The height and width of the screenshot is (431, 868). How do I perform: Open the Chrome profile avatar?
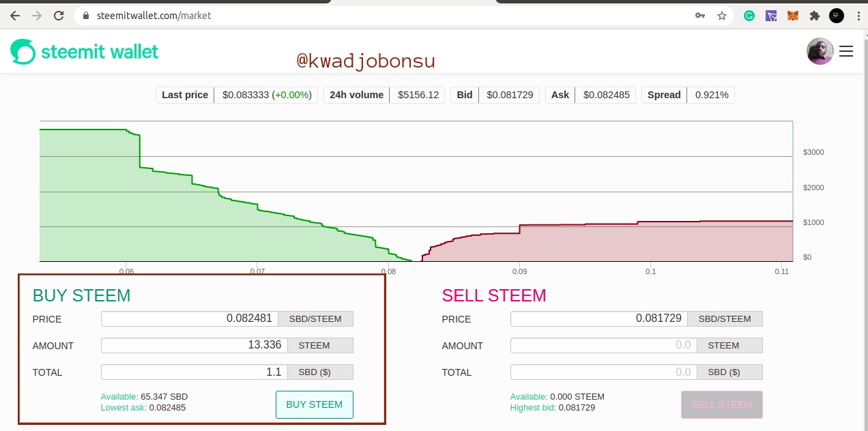click(837, 15)
